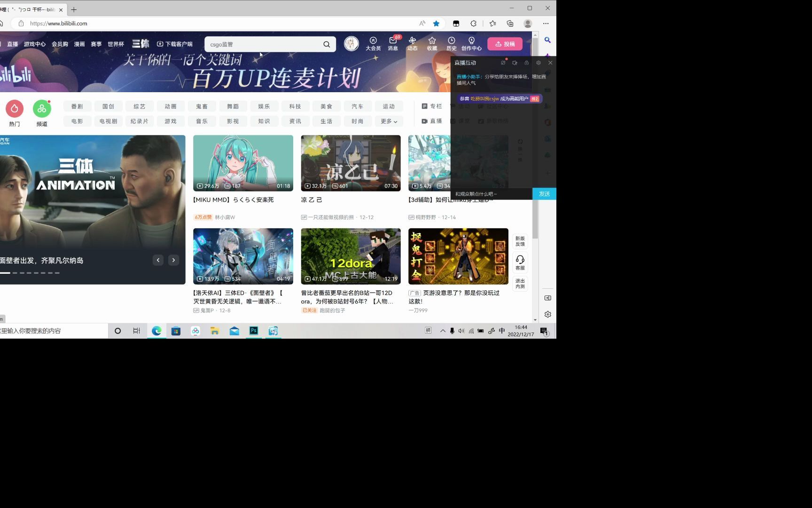Screen dimensions: 812x508
Task: Open Edge profile avatar icon
Action: click(x=528, y=24)
